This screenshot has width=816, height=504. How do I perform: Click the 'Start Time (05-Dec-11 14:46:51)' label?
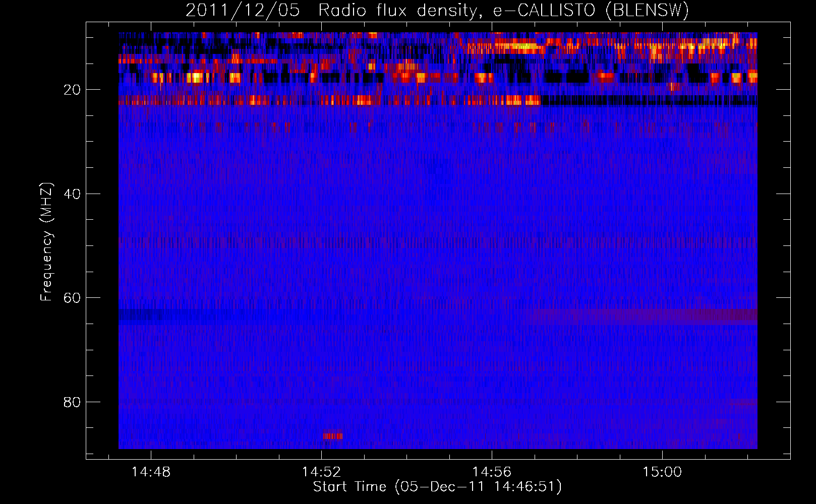coord(437,487)
